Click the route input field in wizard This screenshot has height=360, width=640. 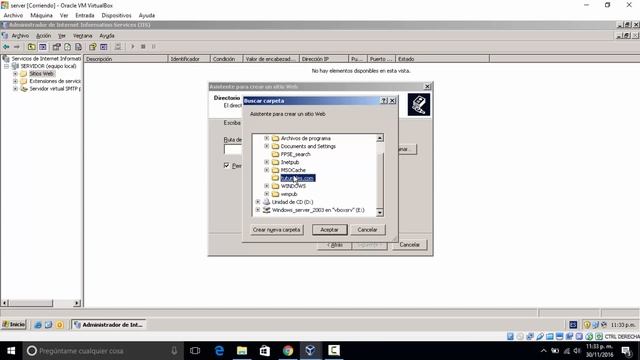[233, 149]
